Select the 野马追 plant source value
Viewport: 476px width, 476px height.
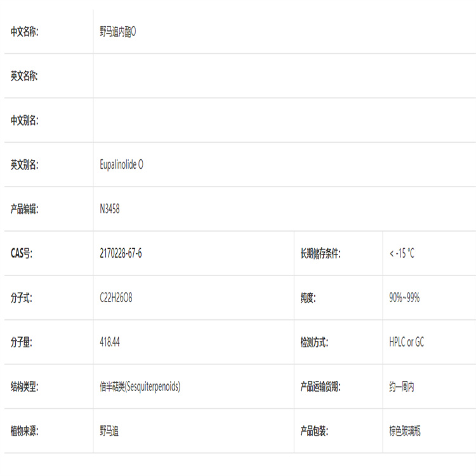point(109,432)
